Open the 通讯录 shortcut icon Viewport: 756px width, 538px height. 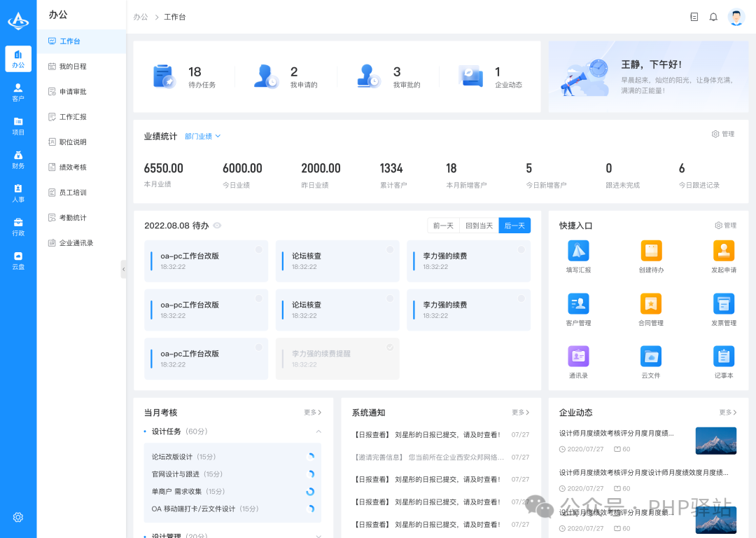(579, 357)
